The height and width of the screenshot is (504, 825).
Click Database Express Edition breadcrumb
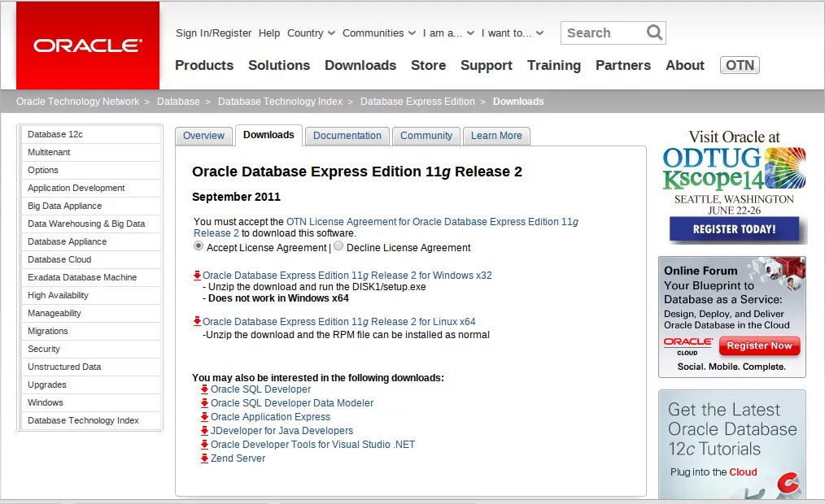[x=417, y=102]
